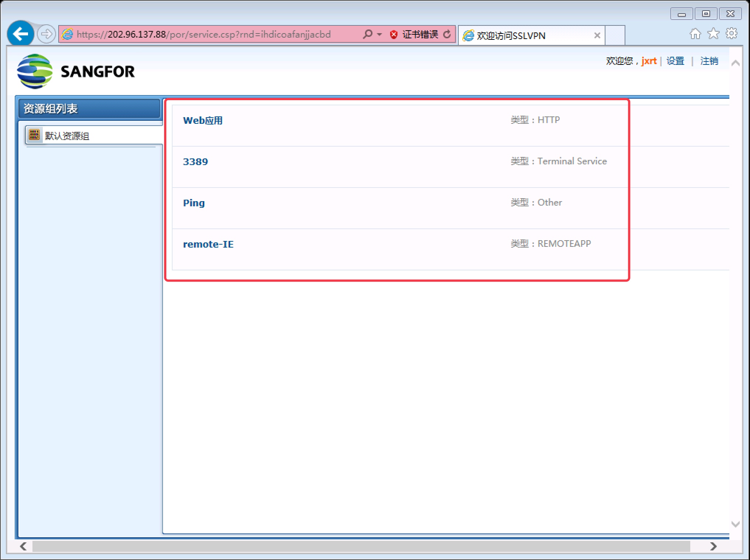Close the 欢迎访问SSLVPN tab
The image size is (750, 560).
pyautogui.click(x=597, y=36)
